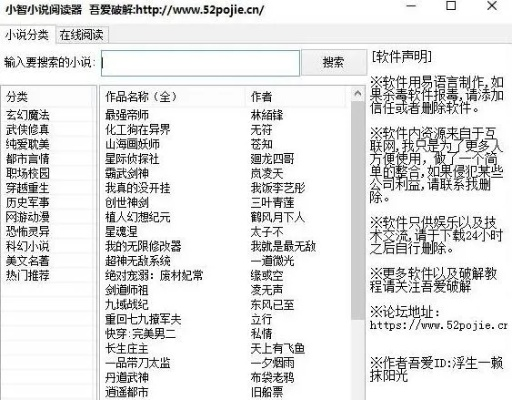Viewport: 512px width, 400px height.
Task: Open the novel 最强帝师
Action: (127, 115)
